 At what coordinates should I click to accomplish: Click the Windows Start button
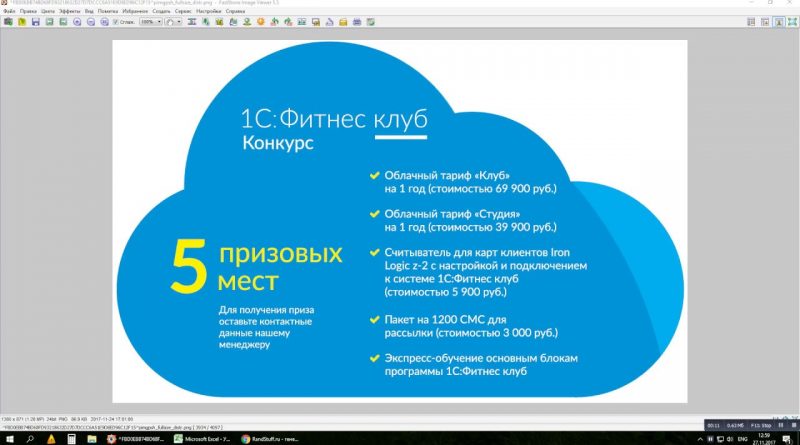click(9, 439)
